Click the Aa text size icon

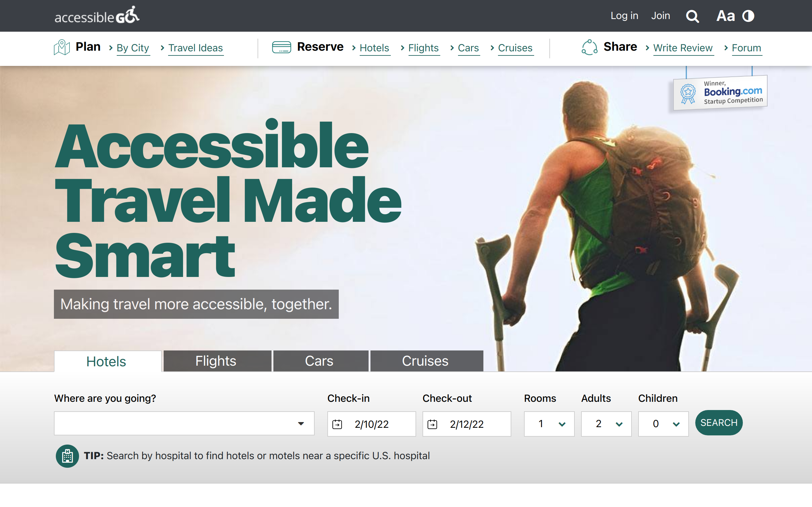pos(725,16)
